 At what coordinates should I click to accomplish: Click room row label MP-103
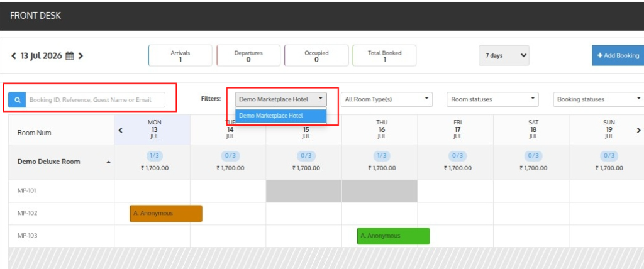pos(27,236)
